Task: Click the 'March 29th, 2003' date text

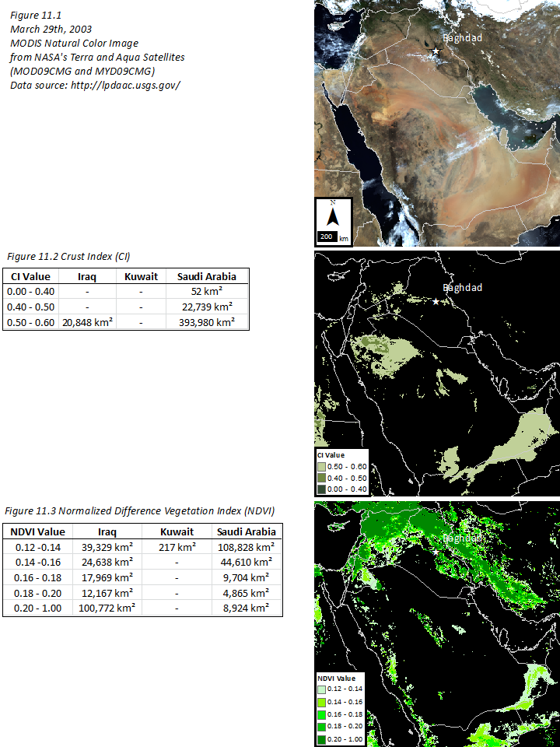Action: point(51,29)
